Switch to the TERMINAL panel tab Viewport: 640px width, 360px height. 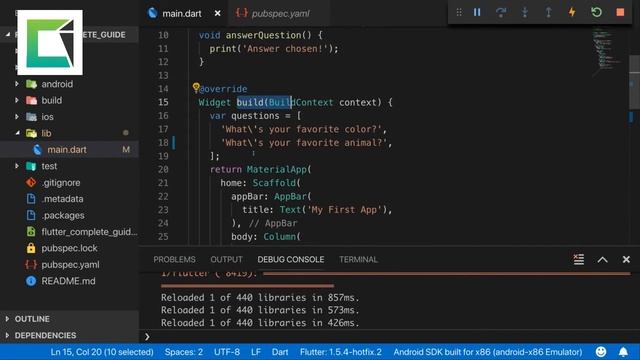[358, 260]
